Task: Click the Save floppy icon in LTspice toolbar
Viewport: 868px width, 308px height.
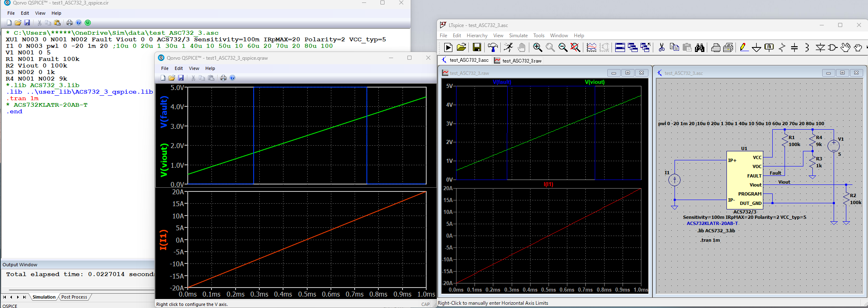Action: (x=477, y=47)
